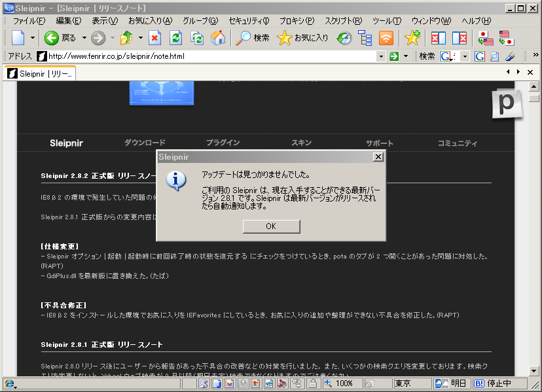Toggle the mail-envelope status bar icon
Image resolution: width=542 pixels, height=392 pixels.
pyautogui.click(x=243, y=383)
